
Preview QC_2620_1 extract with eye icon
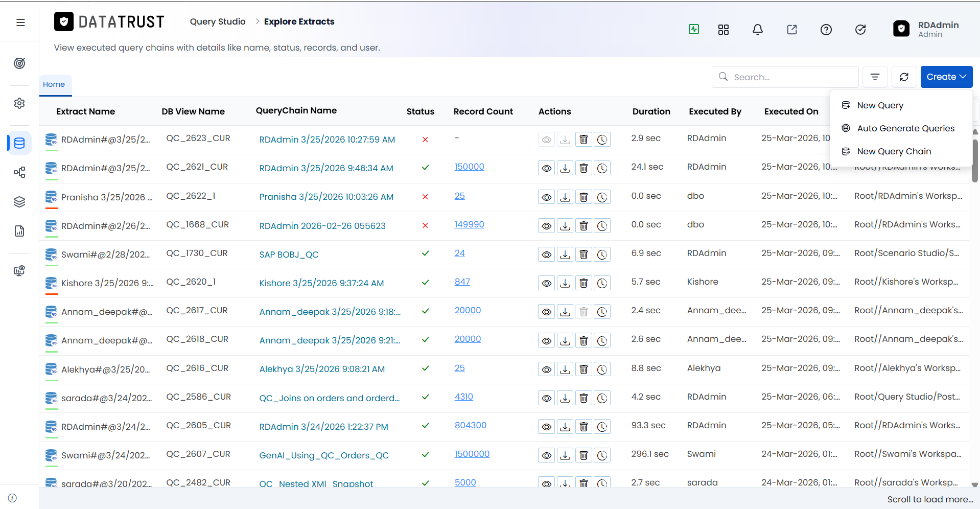pos(547,283)
